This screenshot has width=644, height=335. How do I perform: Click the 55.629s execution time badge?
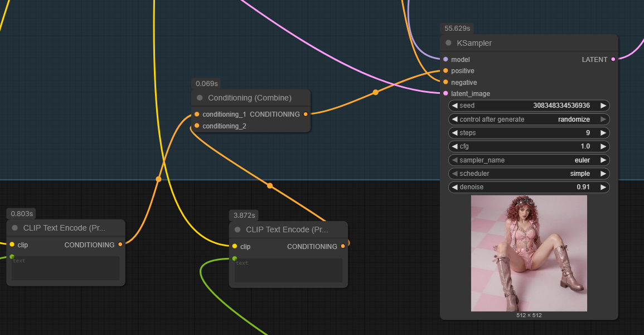point(457,28)
